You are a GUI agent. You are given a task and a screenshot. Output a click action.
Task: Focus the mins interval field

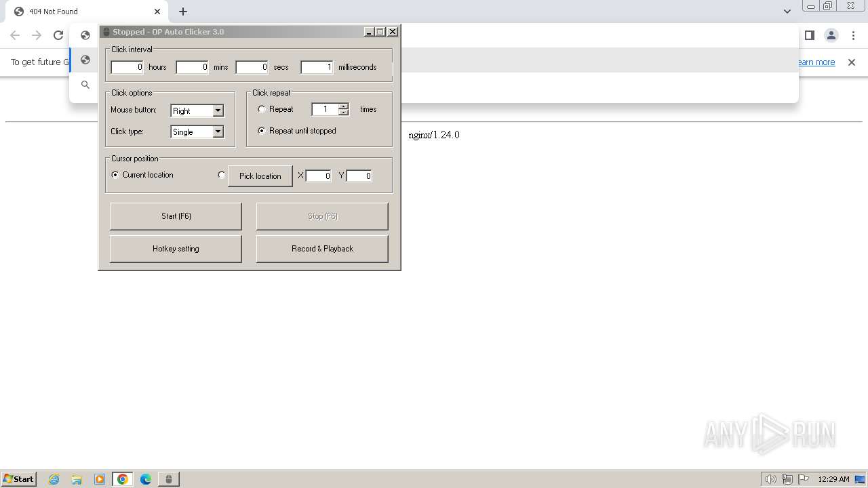(x=192, y=67)
